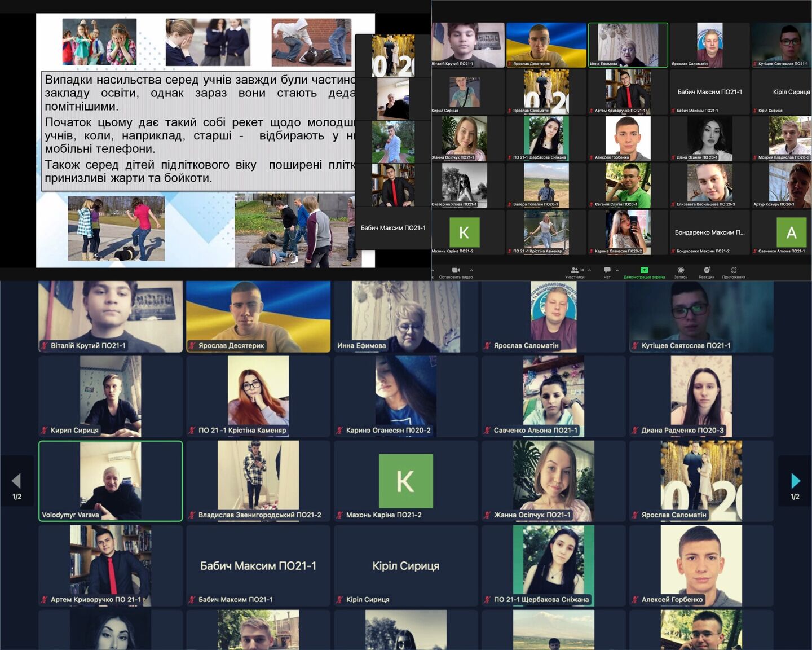This screenshot has width=812, height=650.
Task: Select highlighted Инна Ефимова tile in small gallery
Action: (628, 45)
